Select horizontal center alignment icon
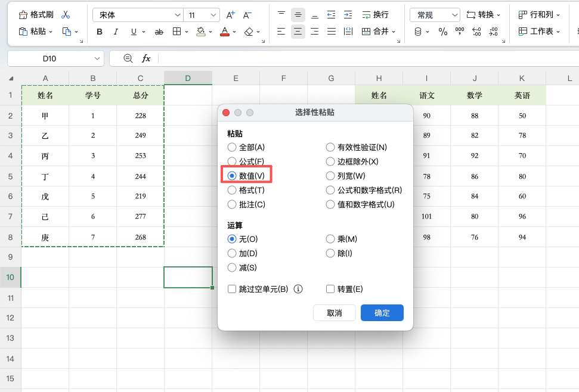The height and width of the screenshot is (392, 579). [x=298, y=32]
